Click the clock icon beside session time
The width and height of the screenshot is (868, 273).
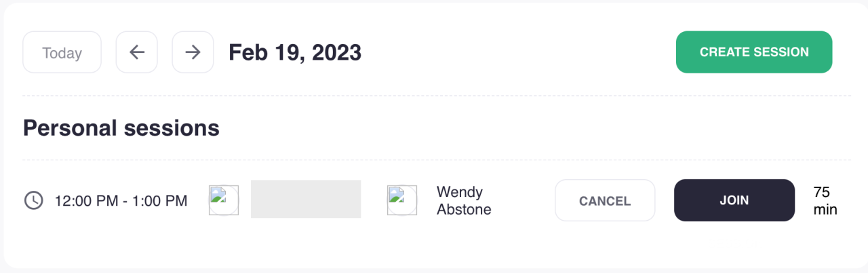pyautogui.click(x=33, y=200)
